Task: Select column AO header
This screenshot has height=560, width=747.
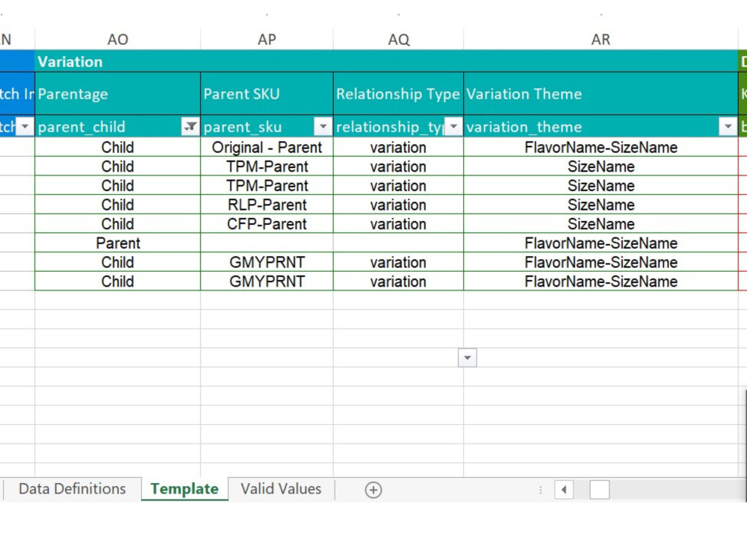Action: [118, 39]
